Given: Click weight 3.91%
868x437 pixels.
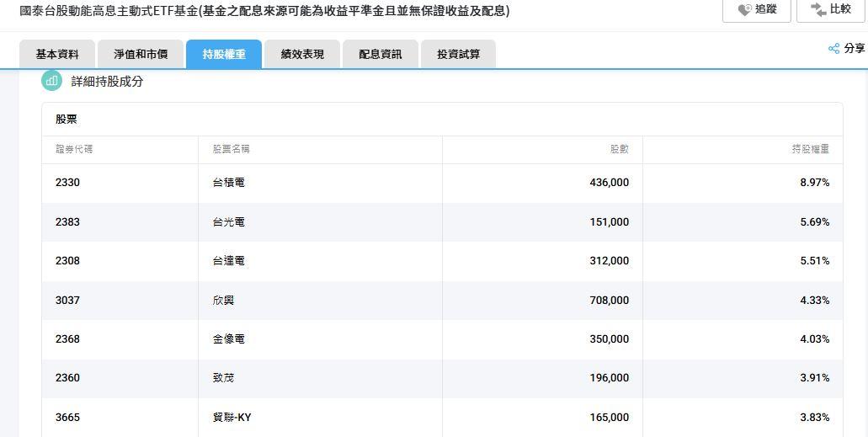Looking at the screenshot, I should (815, 378).
